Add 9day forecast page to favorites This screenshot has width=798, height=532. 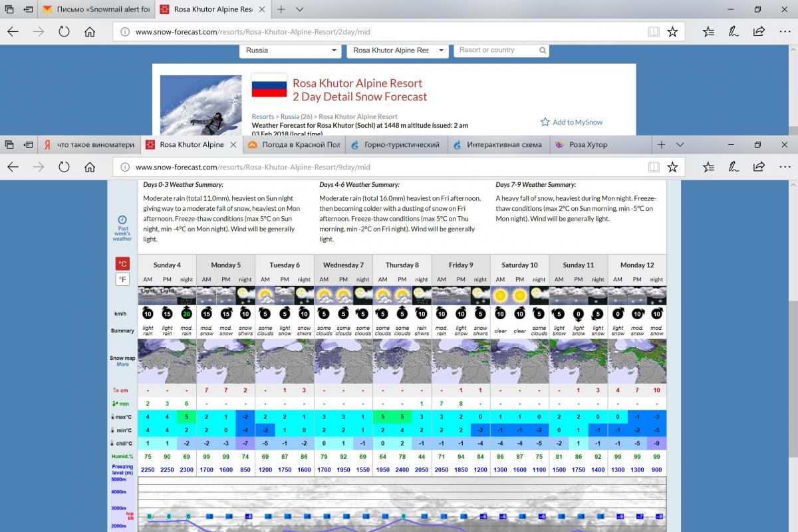click(672, 167)
